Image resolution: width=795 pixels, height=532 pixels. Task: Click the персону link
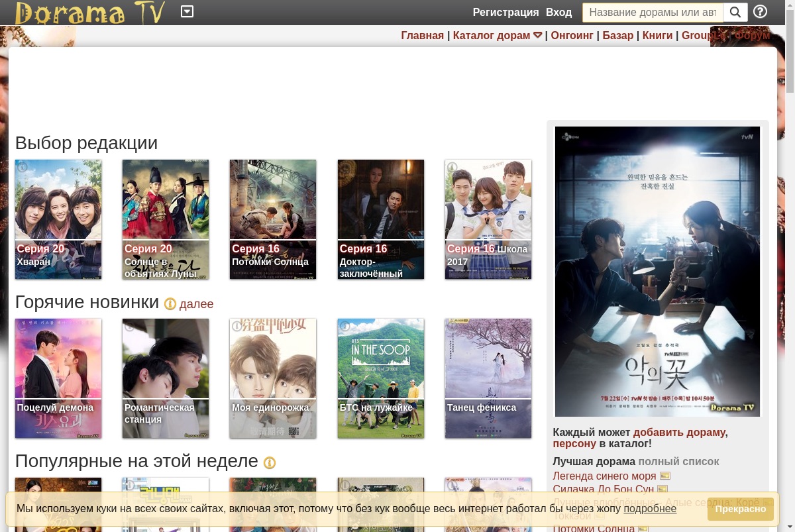574,443
